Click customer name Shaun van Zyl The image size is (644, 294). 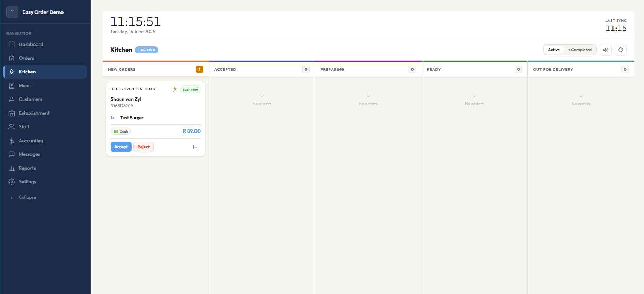pyautogui.click(x=126, y=99)
